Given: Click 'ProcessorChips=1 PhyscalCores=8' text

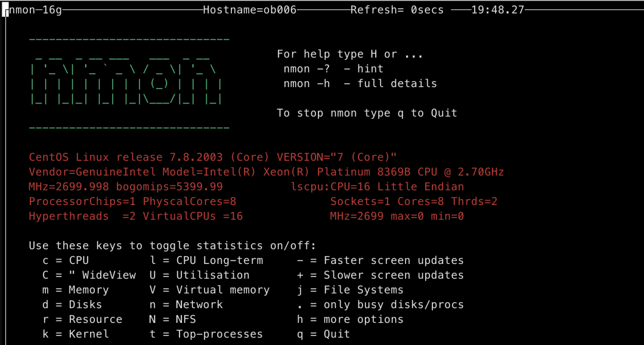Looking at the screenshot, I should click(132, 201).
